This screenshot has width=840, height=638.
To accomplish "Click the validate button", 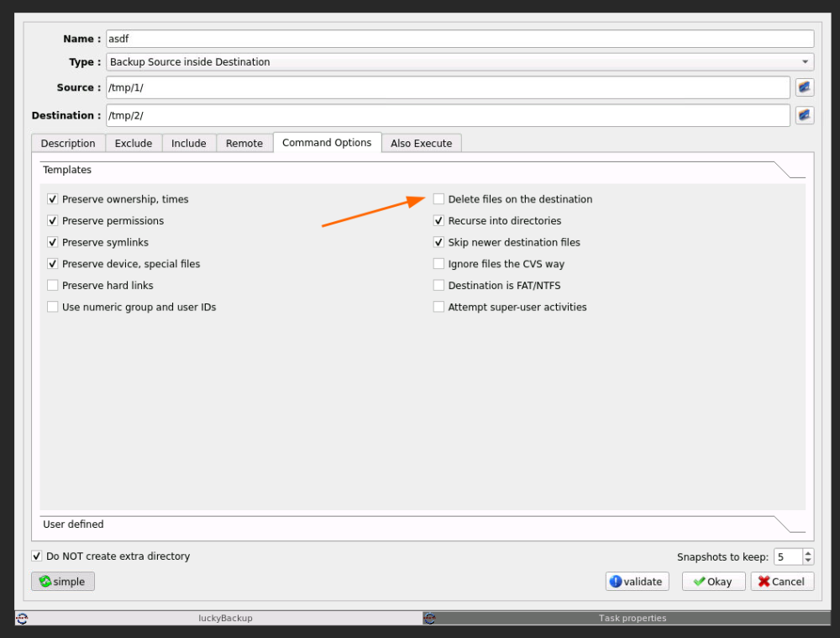I will (x=637, y=581).
